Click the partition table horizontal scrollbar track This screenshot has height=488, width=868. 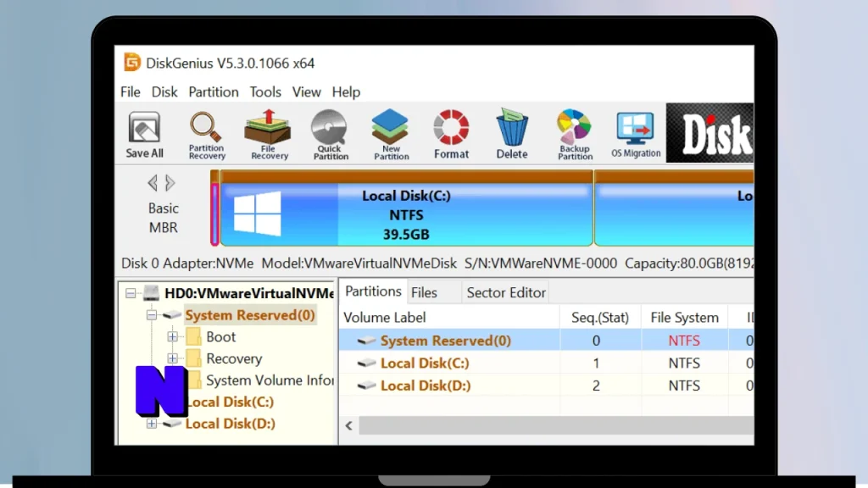click(x=556, y=425)
